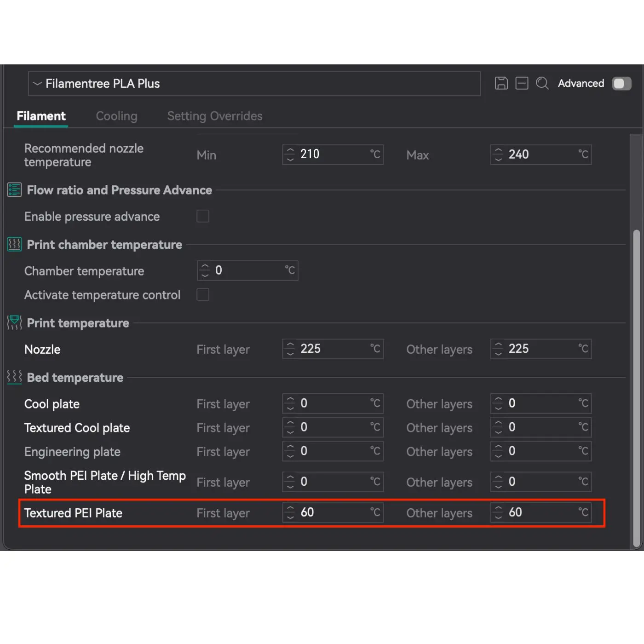Increase Chamber temperature with up arrow
Viewport: 644px width, 644px height.
point(205,266)
